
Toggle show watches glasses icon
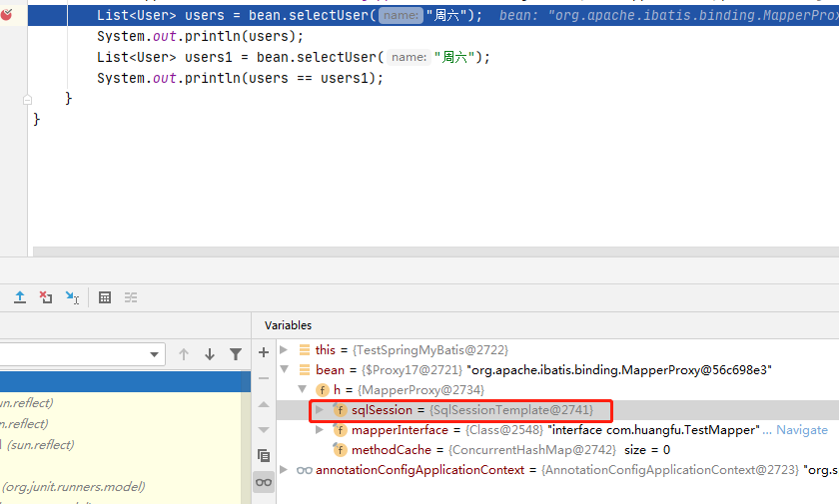point(264,482)
